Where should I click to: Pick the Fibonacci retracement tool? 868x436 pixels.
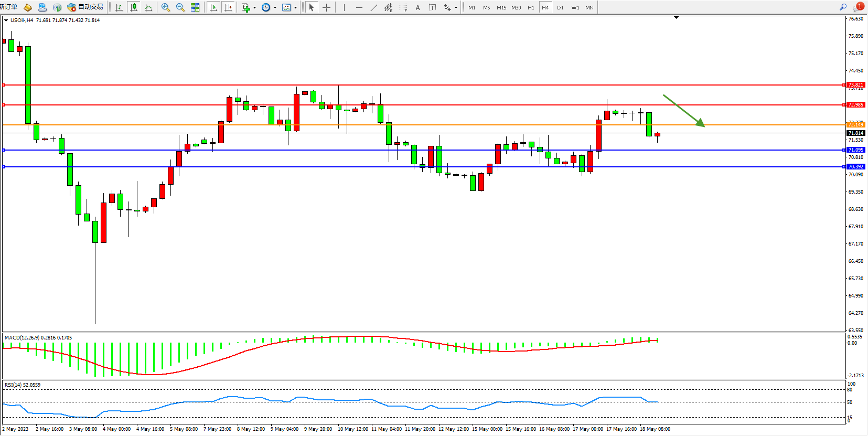click(x=403, y=7)
